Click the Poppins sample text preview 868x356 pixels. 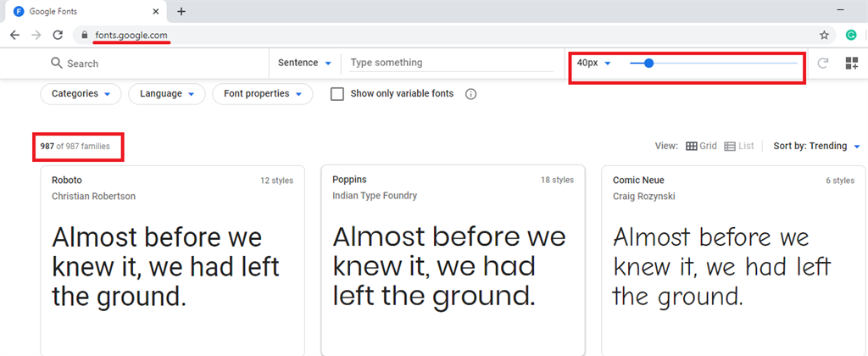point(449,267)
